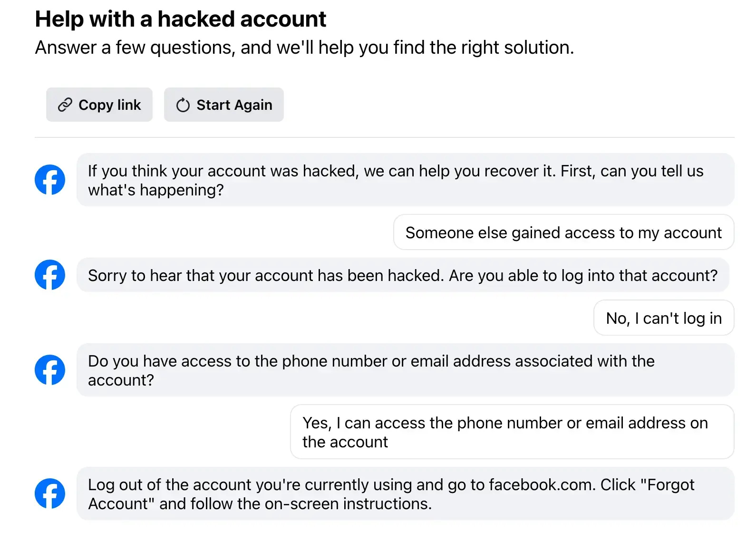This screenshot has height=542, width=756.
Task: Click the Copy link button
Action: (99, 105)
